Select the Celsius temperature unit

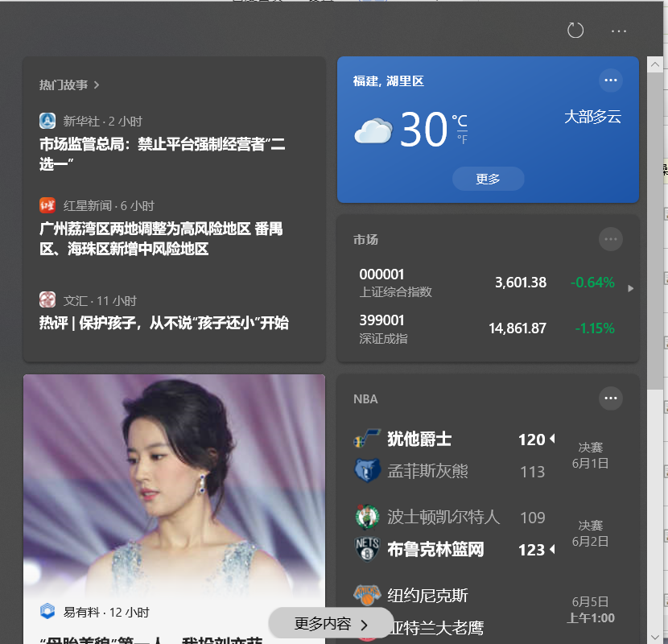pyautogui.click(x=460, y=118)
